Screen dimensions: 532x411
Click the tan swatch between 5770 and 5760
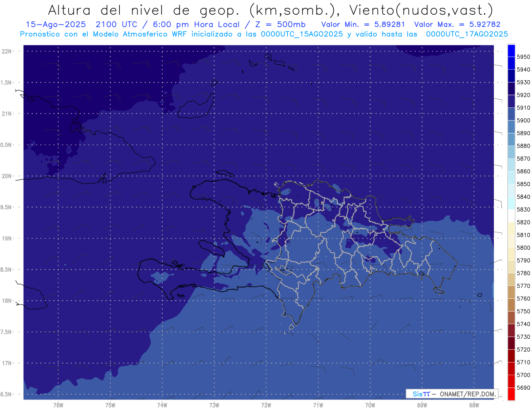click(x=511, y=292)
